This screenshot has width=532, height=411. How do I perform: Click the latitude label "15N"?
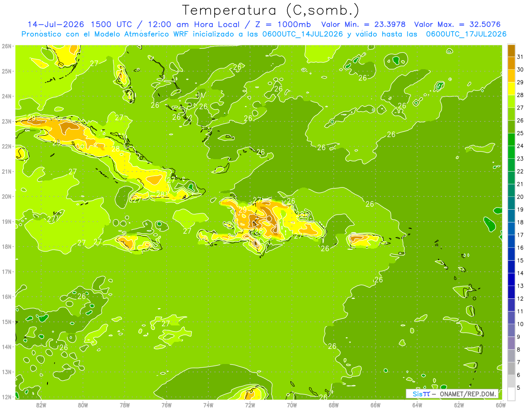7,321
